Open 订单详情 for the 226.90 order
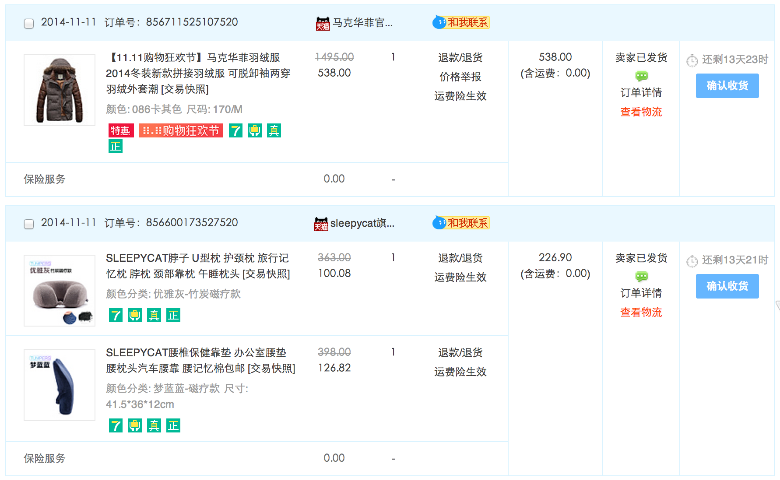This screenshot has height=480, width=780. pos(641,293)
